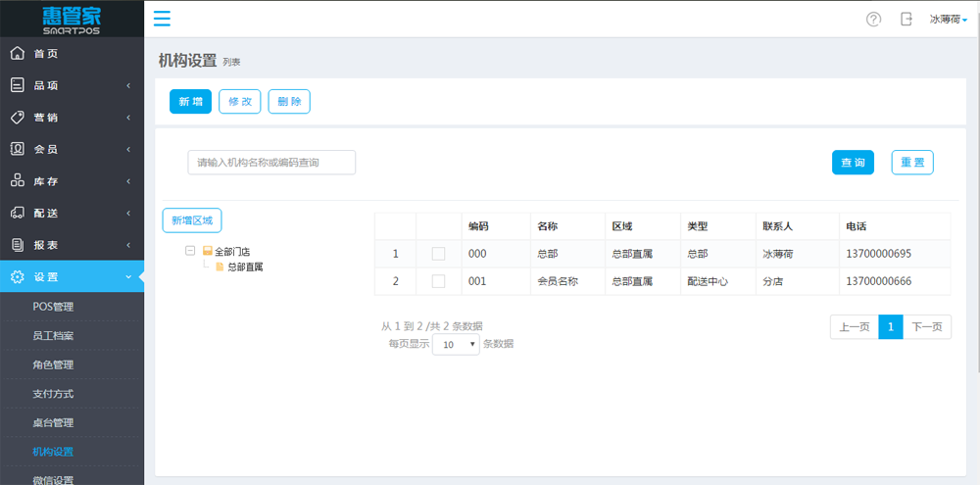
Task: Click the home icon beside 首页
Action: pyautogui.click(x=18, y=54)
